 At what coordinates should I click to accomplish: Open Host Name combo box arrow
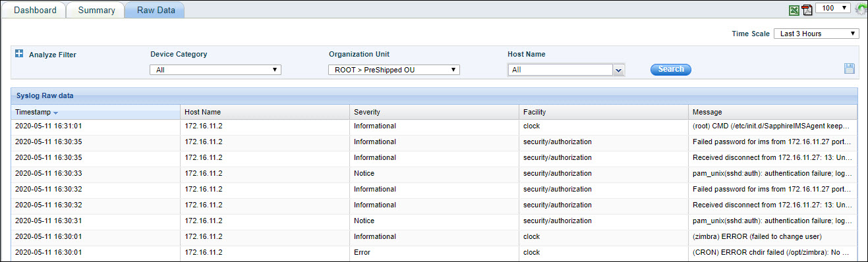point(618,70)
